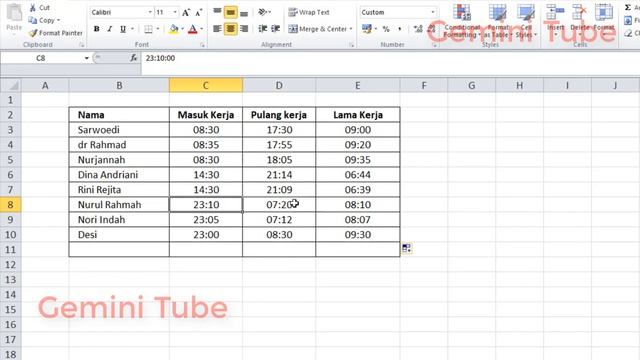Image resolution: width=640 pixels, height=360 pixels.
Task: Open Number dialog launcher
Action: tap(434, 45)
